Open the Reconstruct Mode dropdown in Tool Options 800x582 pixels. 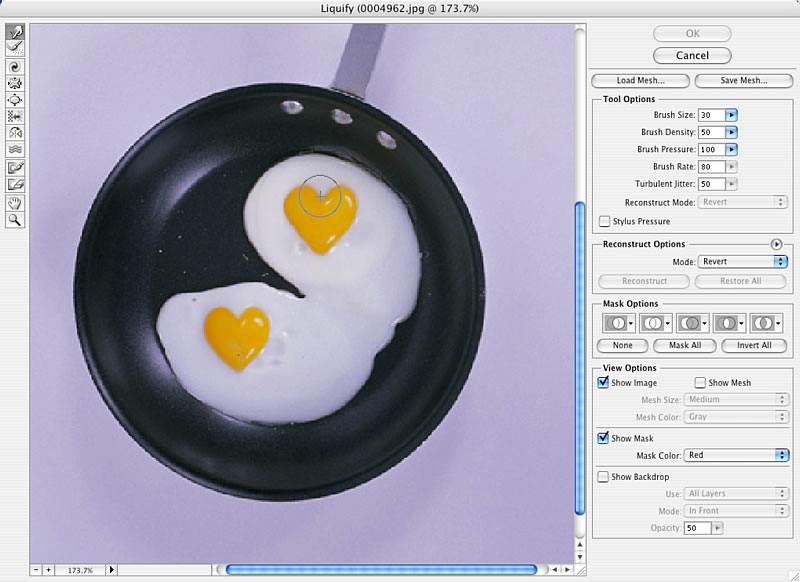742,202
